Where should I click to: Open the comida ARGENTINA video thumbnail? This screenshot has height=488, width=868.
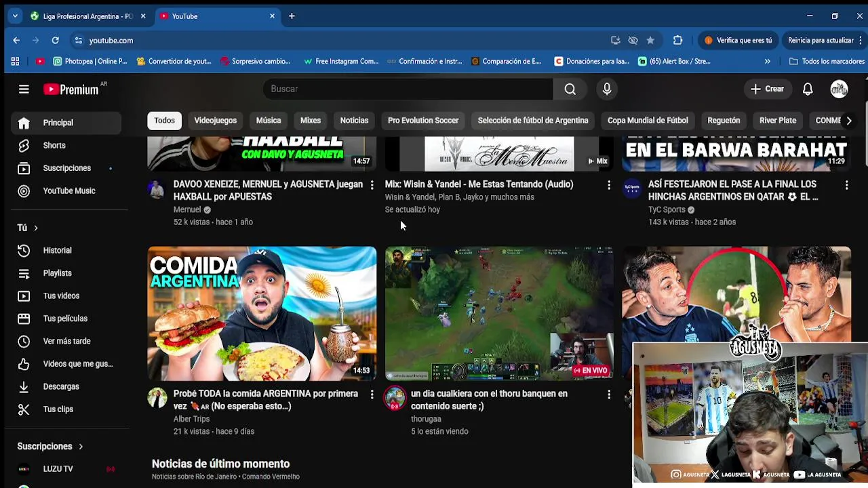point(262,313)
